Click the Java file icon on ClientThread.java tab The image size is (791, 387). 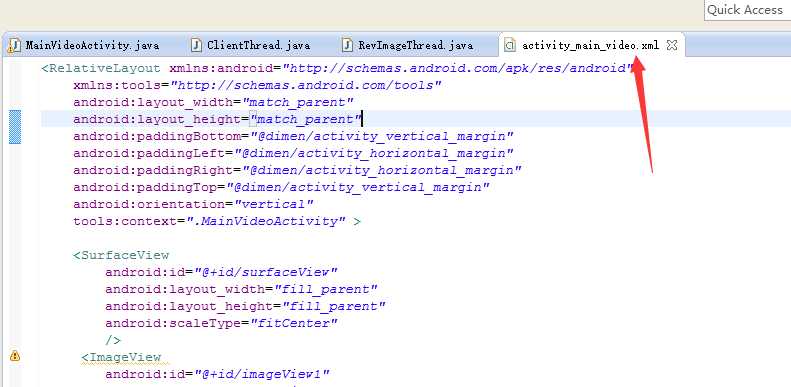196,45
